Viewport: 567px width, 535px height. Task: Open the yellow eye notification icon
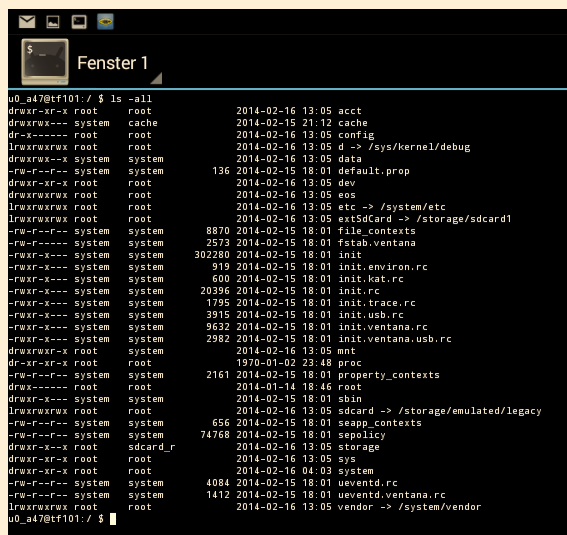[x=105, y=22]
